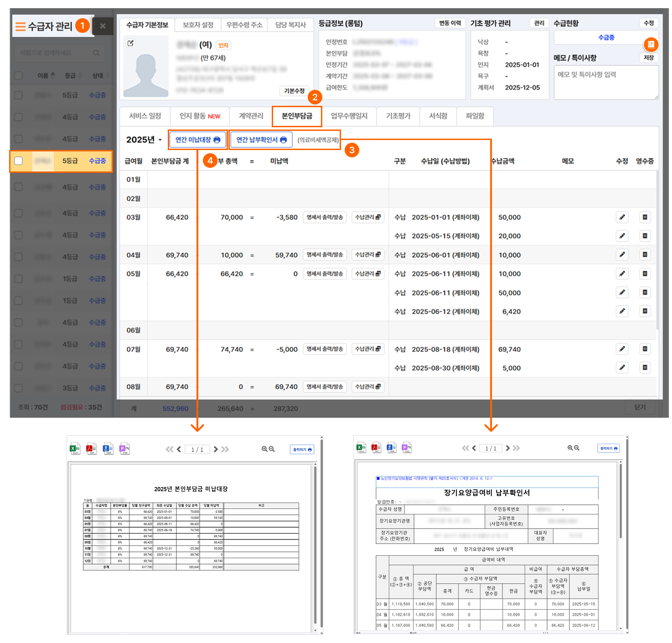
Task: Tick the checkbox on the highlighted 5등급 row
Action: pos(19,161)
